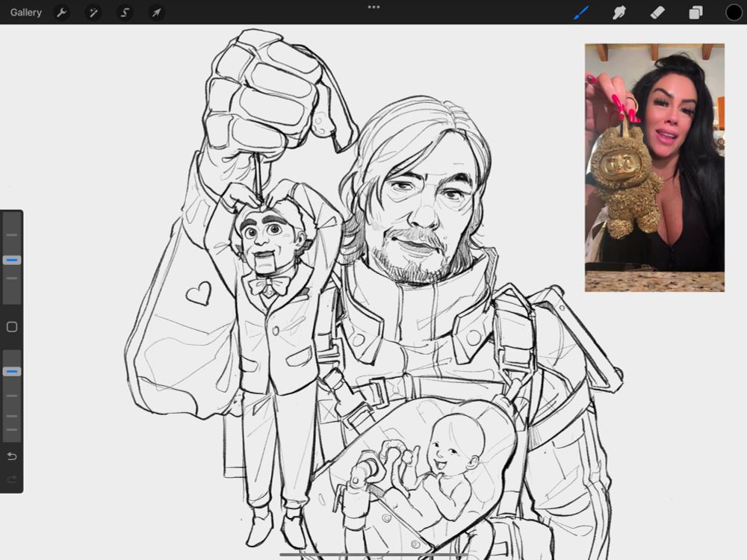Activate the Selection S-shaped tool

tap(125, 13)
